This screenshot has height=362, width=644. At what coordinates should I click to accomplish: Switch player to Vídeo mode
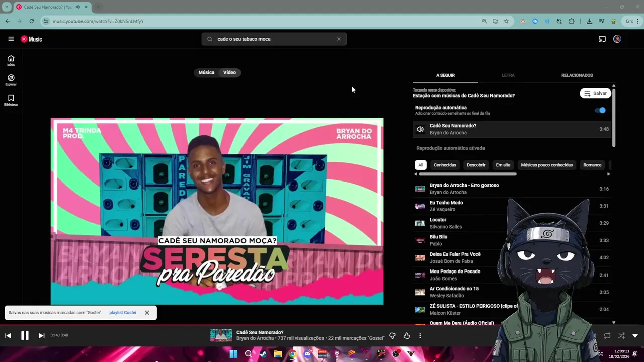pos(229,72)
